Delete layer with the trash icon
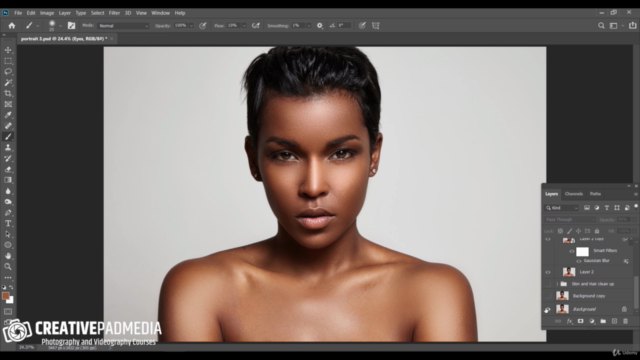The width and height of the screenshot is (640, 360). (x=625, y=321)
